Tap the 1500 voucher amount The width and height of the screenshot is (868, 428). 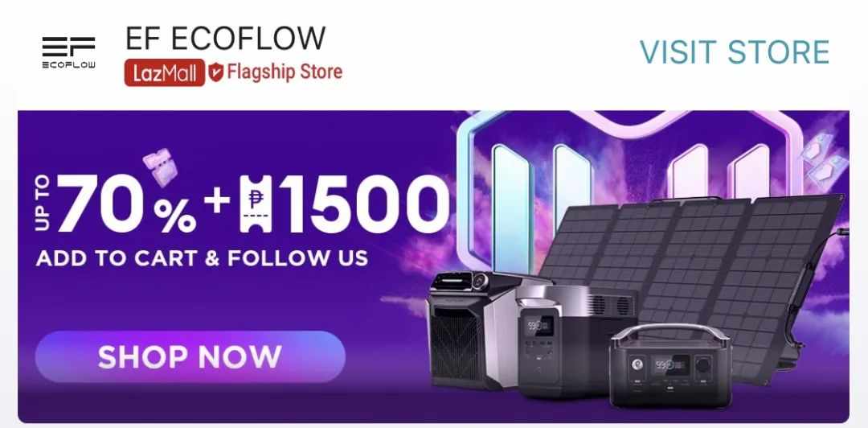[x=364, y=204]
